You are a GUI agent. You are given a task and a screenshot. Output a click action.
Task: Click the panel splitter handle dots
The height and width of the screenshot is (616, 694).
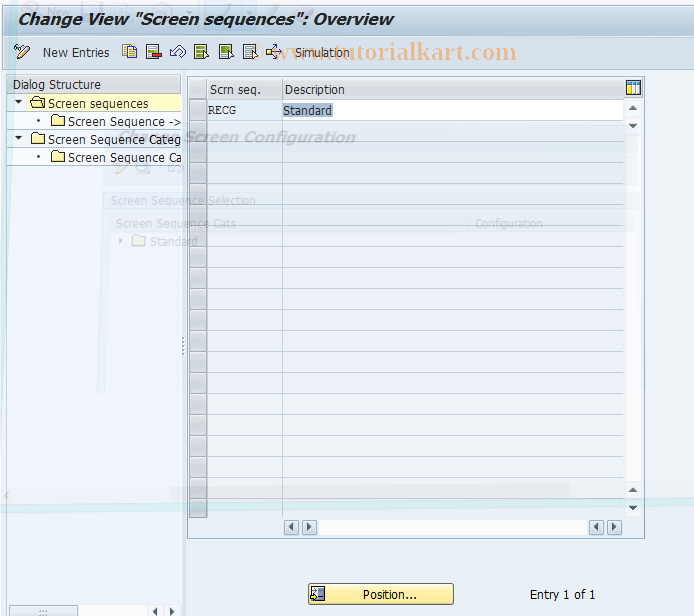pos(183,346)
